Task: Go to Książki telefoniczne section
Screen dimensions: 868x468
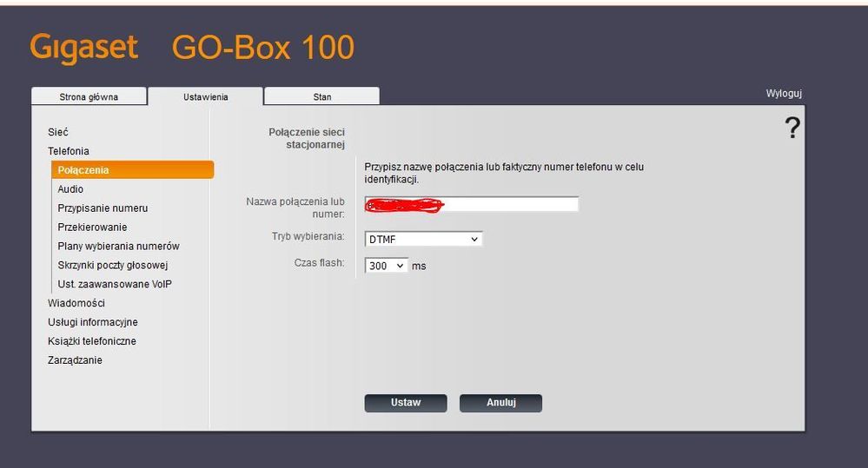Action: click(x=91, y=341)
